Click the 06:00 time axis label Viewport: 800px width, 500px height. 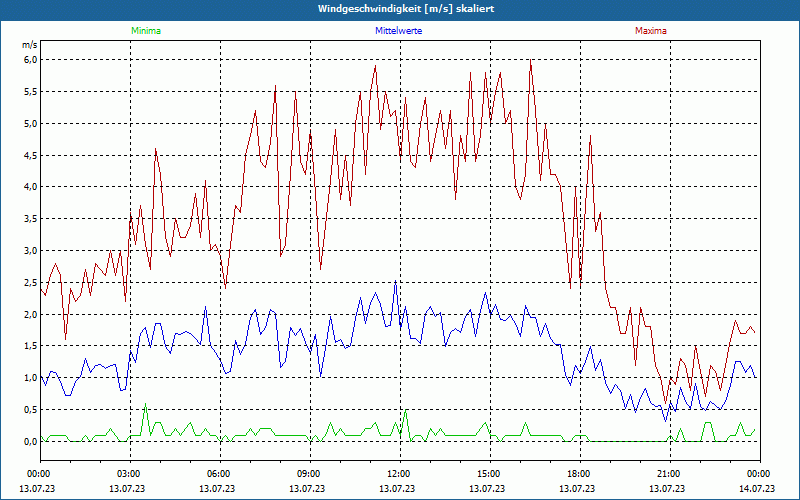point(220,474)
